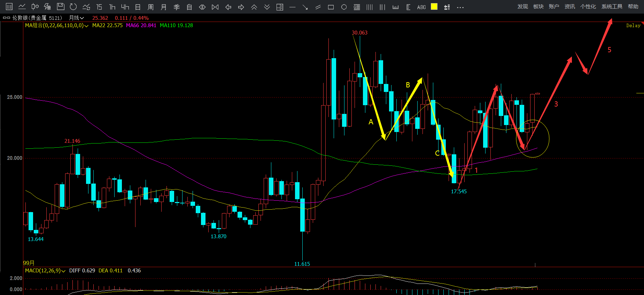Open the 系统工具 menu

click(612, 7)
